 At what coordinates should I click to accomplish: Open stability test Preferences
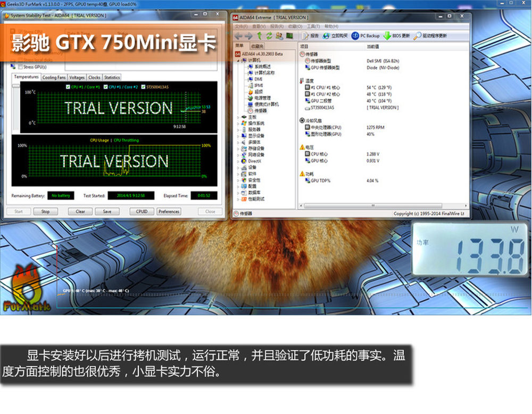pyautogui.click(x=169, y=211)
